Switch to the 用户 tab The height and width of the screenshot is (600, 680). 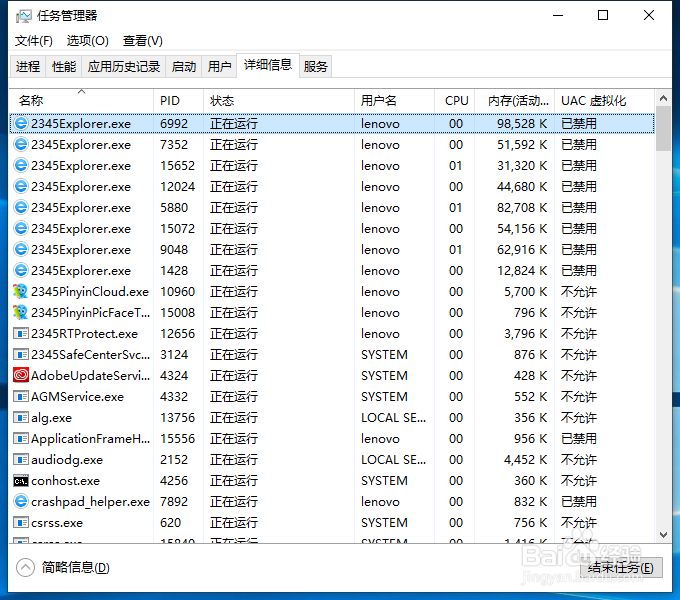[x=219, y=66]
